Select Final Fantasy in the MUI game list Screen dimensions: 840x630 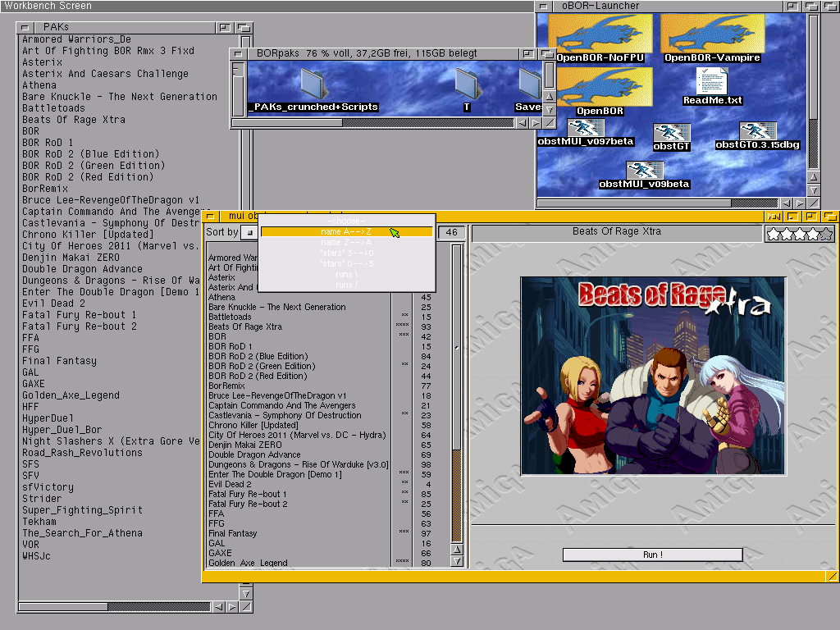pos(232,533)
